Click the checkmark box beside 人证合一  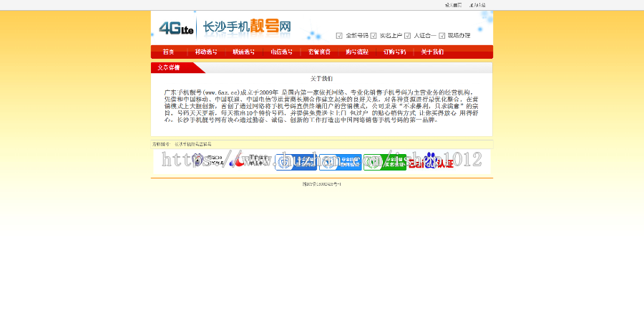pos(407,36)
